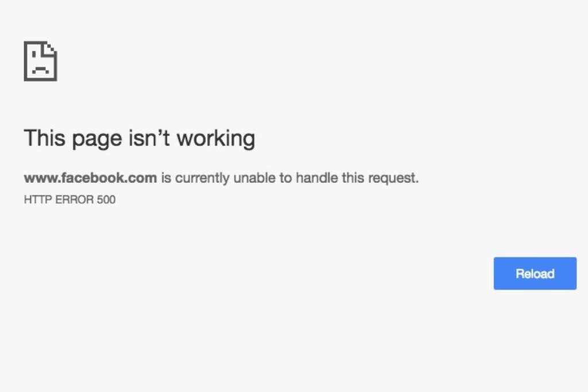This screenshot has width=588, height=392.
Task: Click the word 'handle' in the message
Action: [x=317, y=178]
